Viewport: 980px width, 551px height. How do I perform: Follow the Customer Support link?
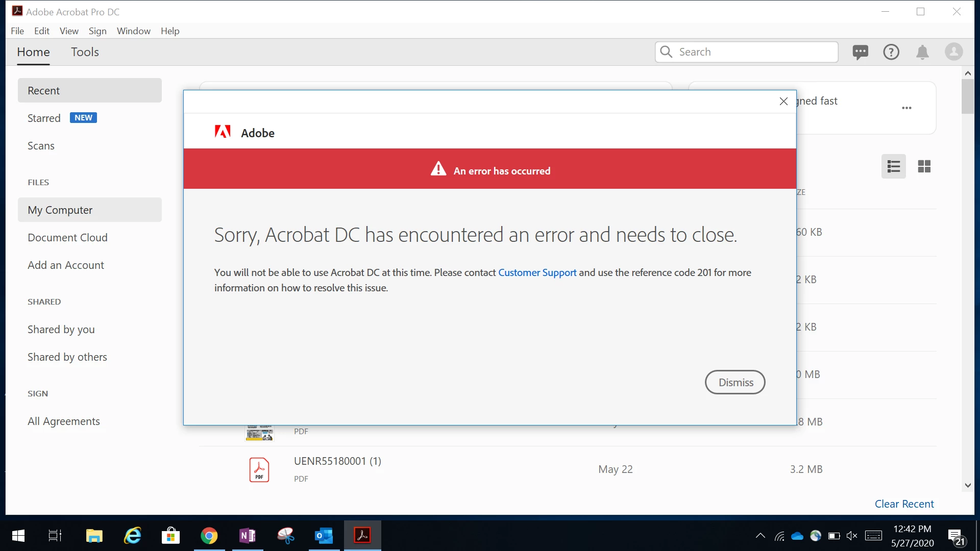coord(537,272)
